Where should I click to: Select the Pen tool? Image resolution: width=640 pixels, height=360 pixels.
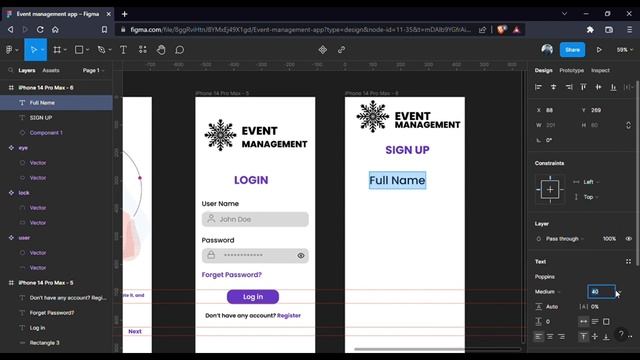[101, 50]
